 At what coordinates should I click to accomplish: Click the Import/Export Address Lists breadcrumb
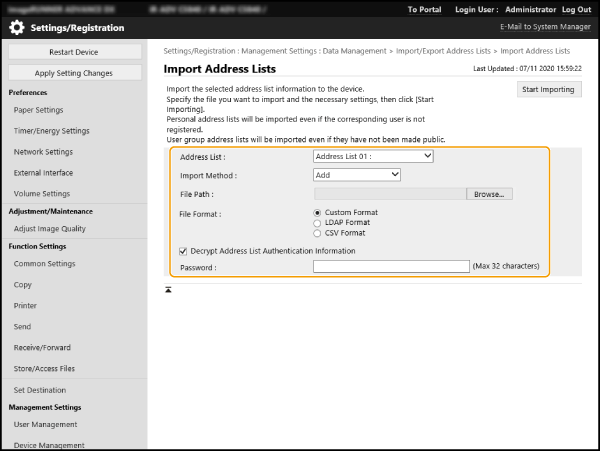pyautogui.click(x=452, y=50)
